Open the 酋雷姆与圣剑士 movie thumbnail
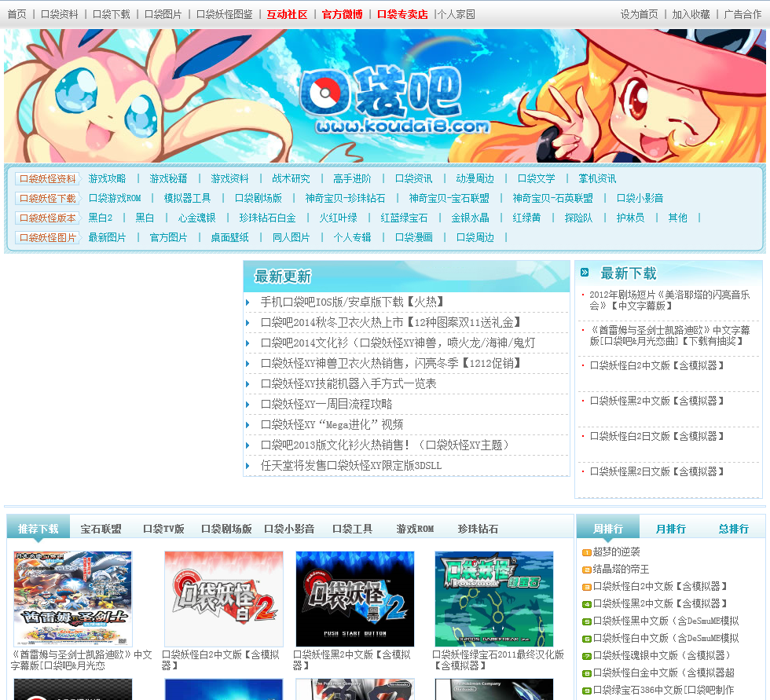Screen dimensions: 770x700 pos(72,599)
